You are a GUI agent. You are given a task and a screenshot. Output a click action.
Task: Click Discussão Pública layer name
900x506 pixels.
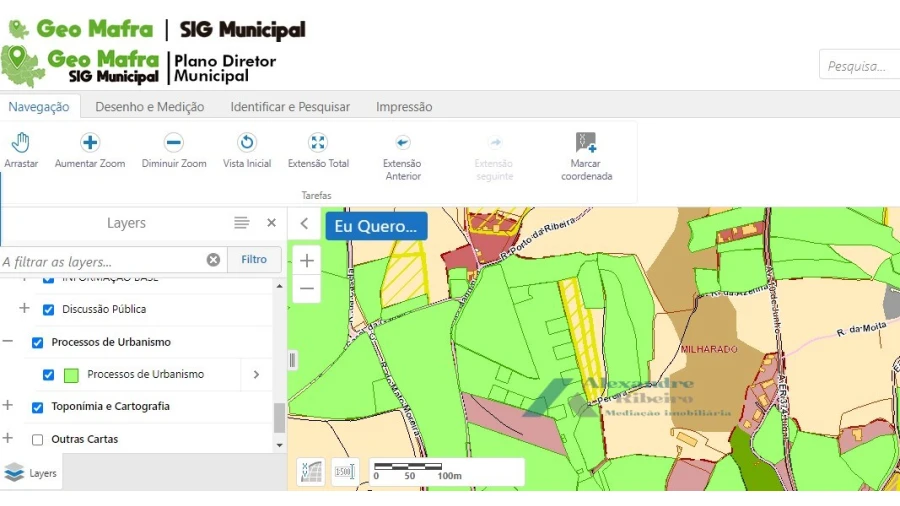[104, 309]
